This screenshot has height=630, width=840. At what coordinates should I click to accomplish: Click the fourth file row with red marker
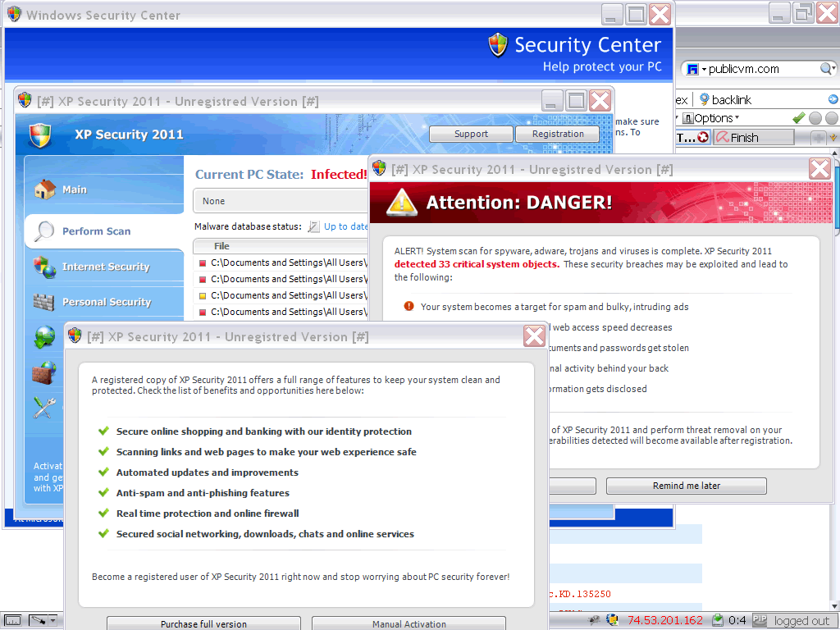pyautogui.click(x=282, y=312)
